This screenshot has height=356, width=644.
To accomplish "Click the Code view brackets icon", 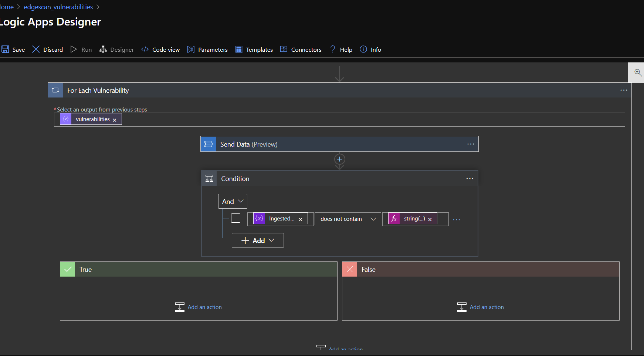I will pyautogui.click(x=145, y=49).
